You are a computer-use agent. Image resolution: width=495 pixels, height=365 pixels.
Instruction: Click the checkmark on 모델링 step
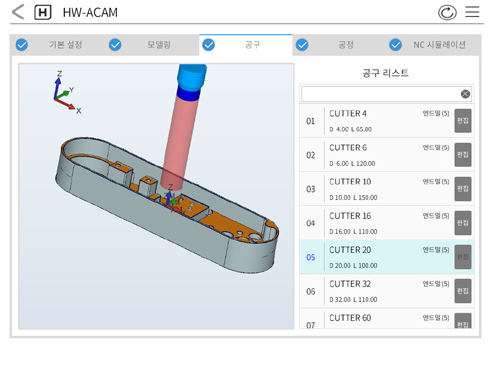(115, 45)
